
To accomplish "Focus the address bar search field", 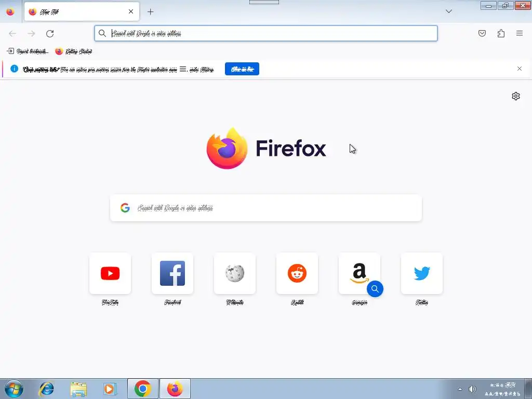I will tap(266, 33).
